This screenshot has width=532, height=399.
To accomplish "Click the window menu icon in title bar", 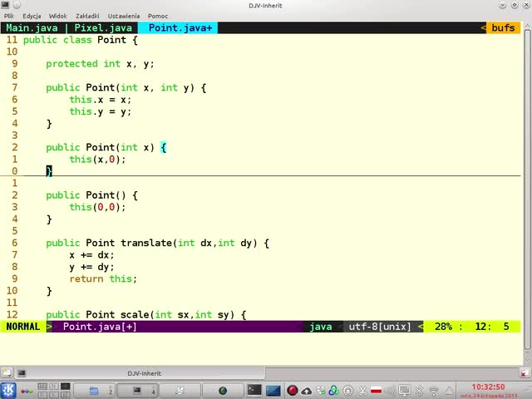I will click(x=5, y=5).
